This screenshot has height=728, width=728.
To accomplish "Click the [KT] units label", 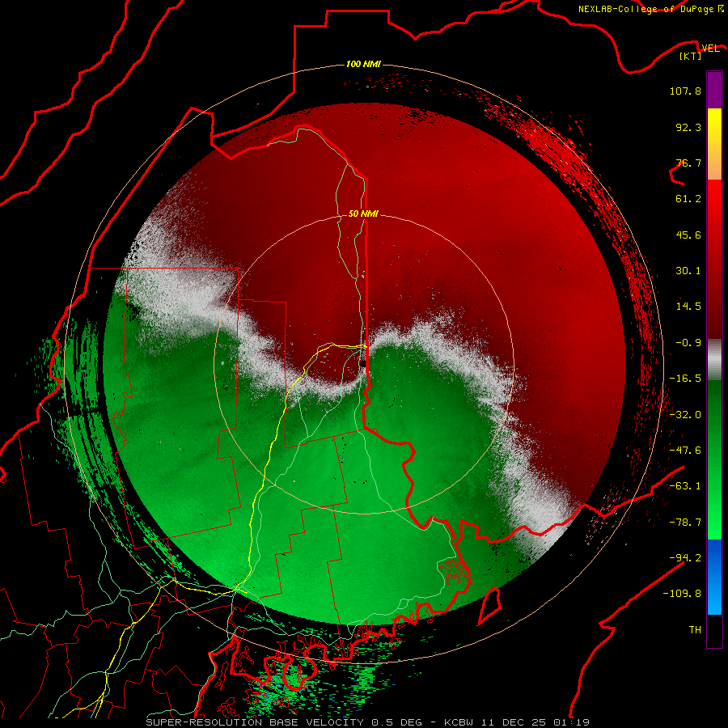I will (691, 56).
